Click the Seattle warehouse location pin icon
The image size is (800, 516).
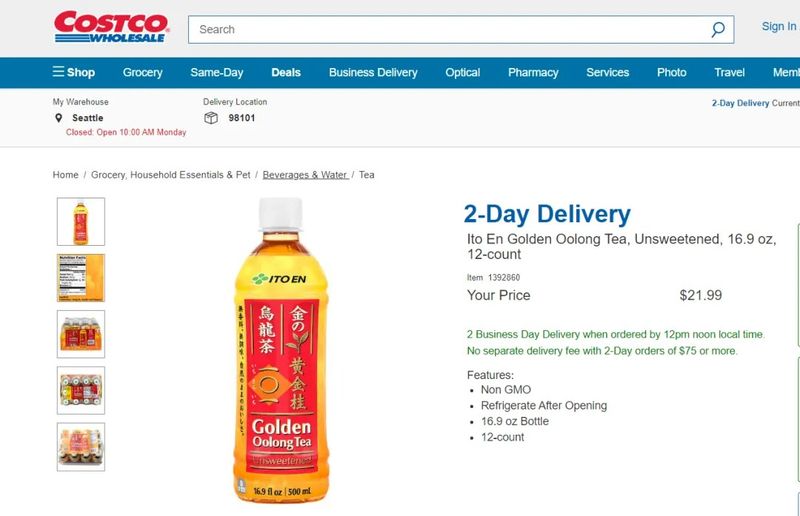[59, 118]
